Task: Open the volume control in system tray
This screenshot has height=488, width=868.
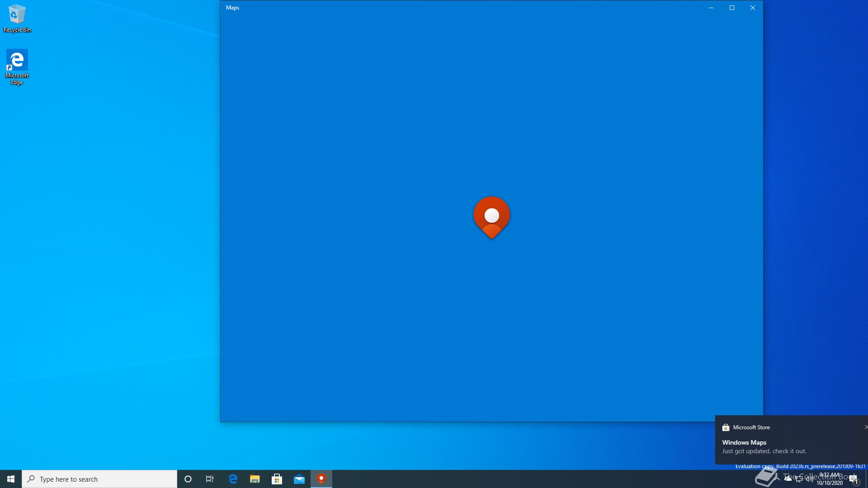Action: 810,479
